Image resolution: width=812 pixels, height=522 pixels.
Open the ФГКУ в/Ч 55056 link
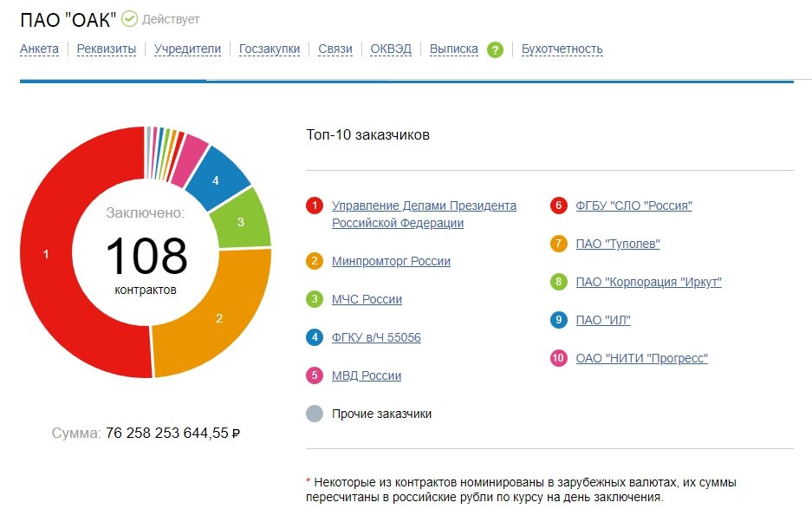[376, 337]
